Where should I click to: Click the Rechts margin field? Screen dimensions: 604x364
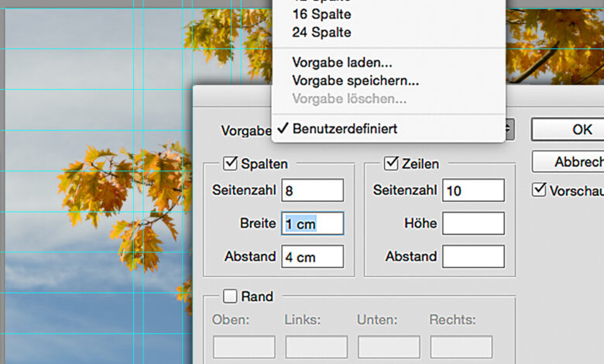[461, 347]
